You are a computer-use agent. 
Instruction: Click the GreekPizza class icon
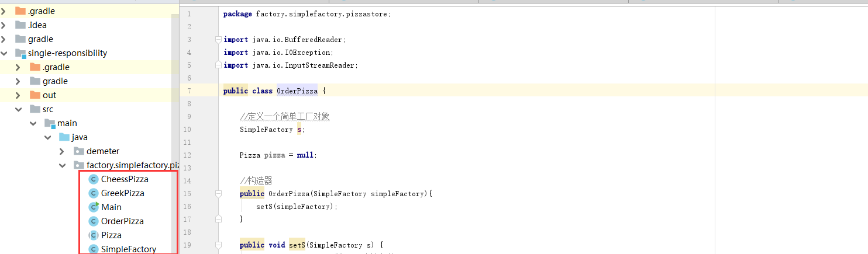[93, 193]
